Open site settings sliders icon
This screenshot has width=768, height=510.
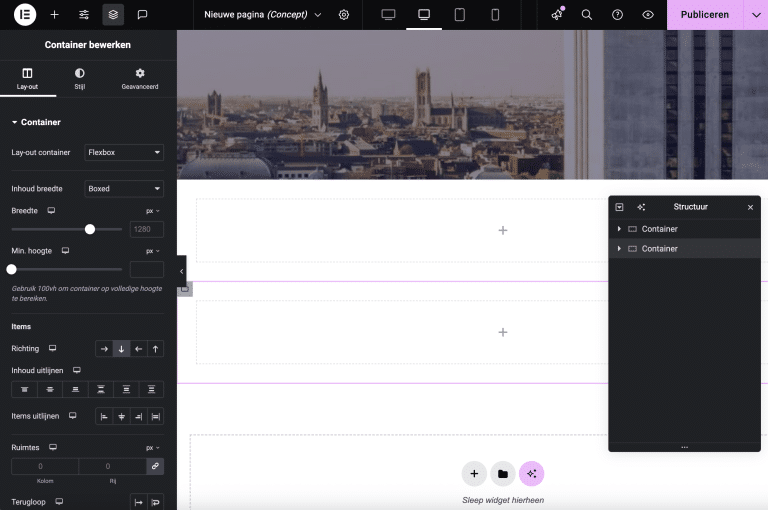pos(84,15)
